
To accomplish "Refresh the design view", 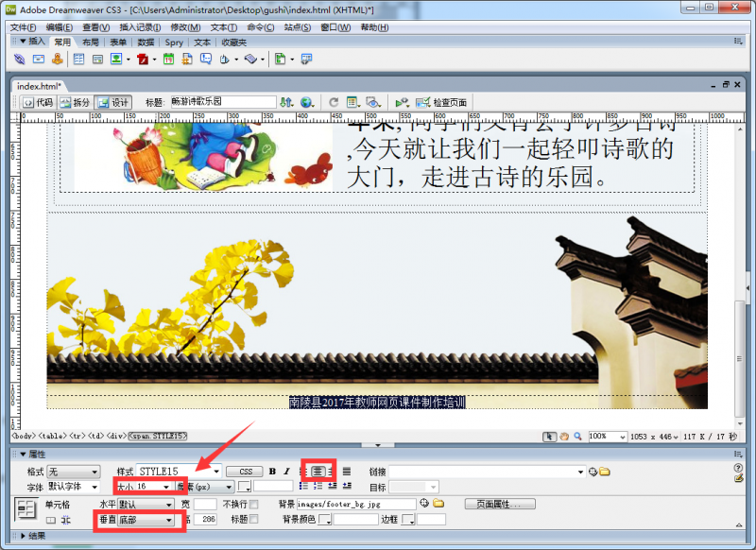I will (x=334, y=102).
